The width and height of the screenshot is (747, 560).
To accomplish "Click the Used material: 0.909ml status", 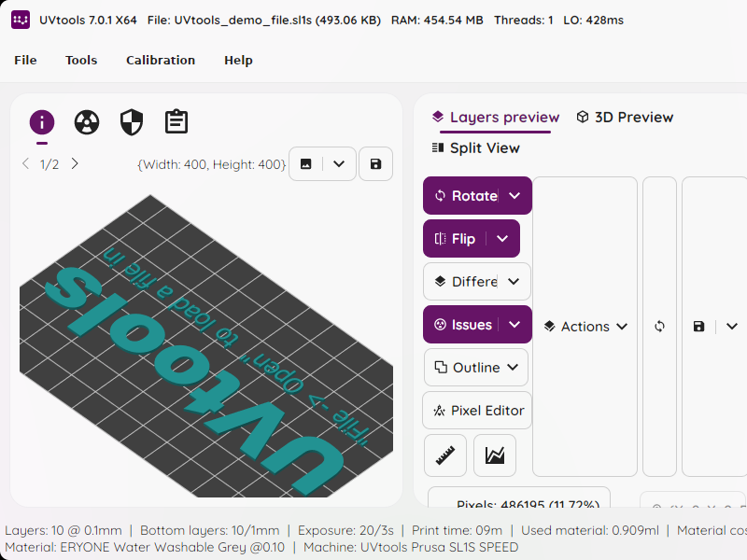I will click(x=590, y=530).
